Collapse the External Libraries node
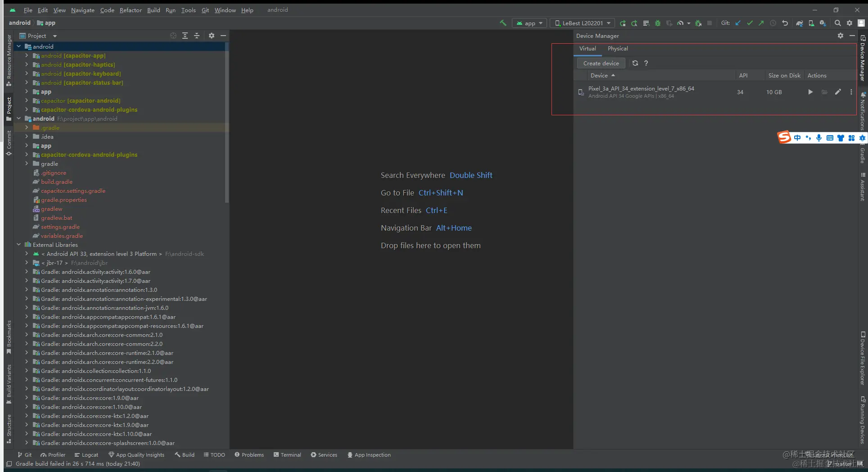Screen dimensions: 868x472 point(18,245)
